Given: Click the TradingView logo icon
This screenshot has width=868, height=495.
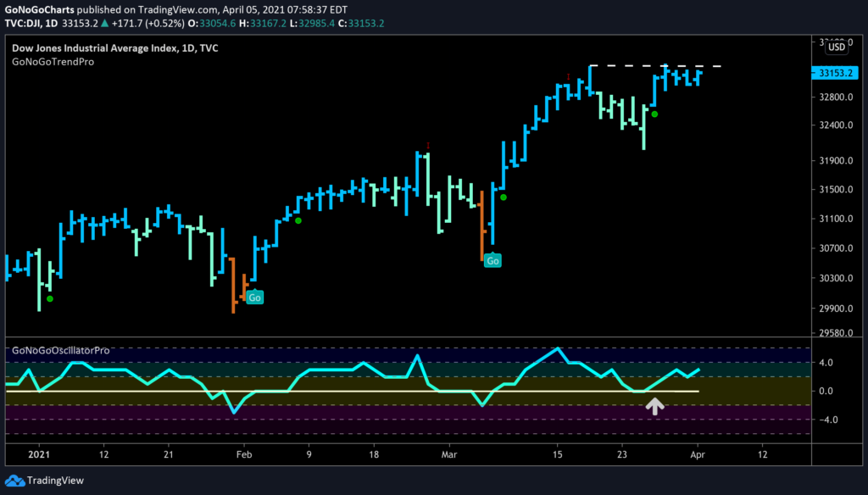Looking at the screenshot, I should (14, 481).
